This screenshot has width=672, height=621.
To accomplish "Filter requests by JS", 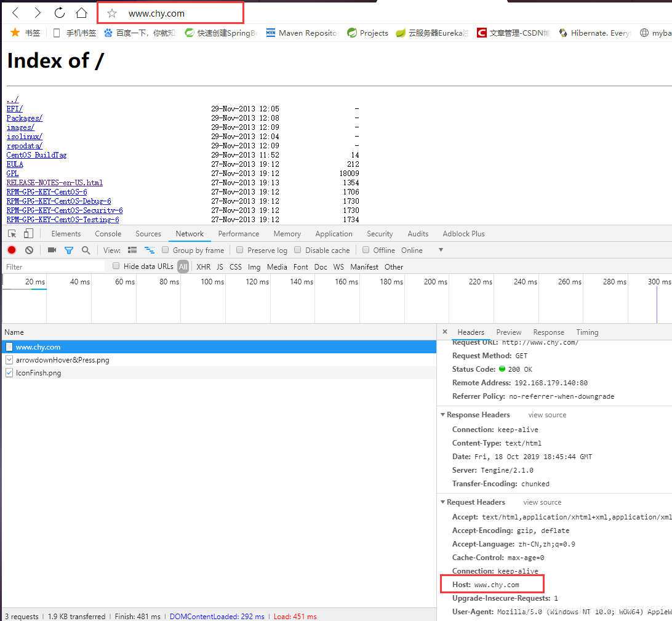I will [x=220, y=266].
